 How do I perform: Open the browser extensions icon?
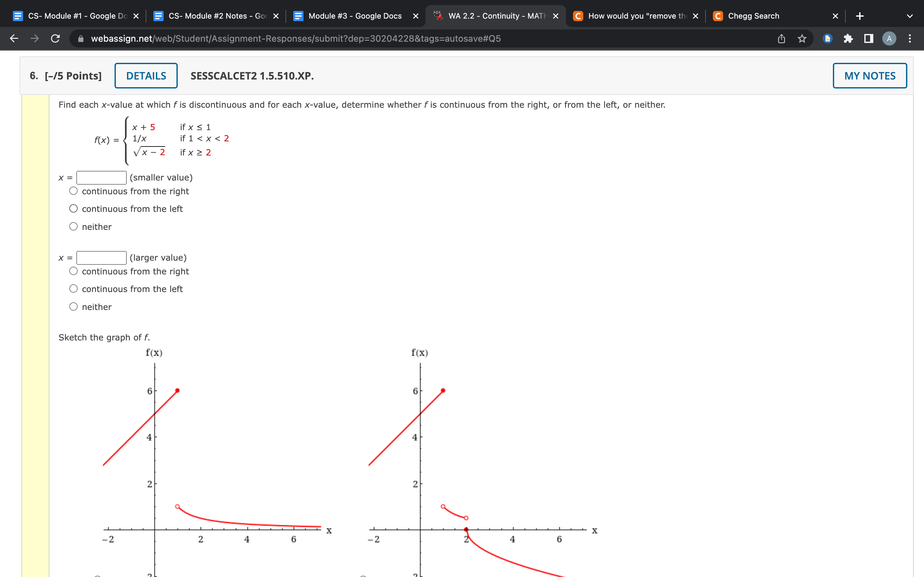pos(848,38)
